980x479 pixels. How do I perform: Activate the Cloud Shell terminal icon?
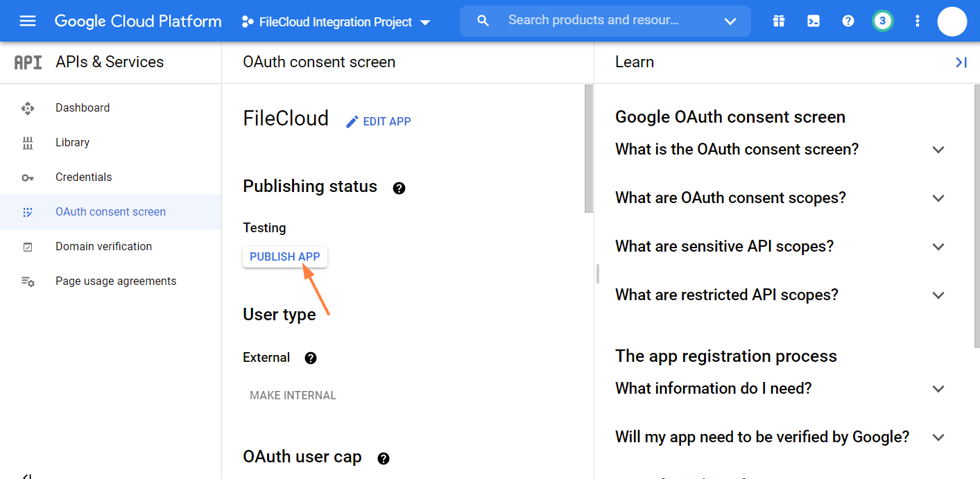point(813,21)
